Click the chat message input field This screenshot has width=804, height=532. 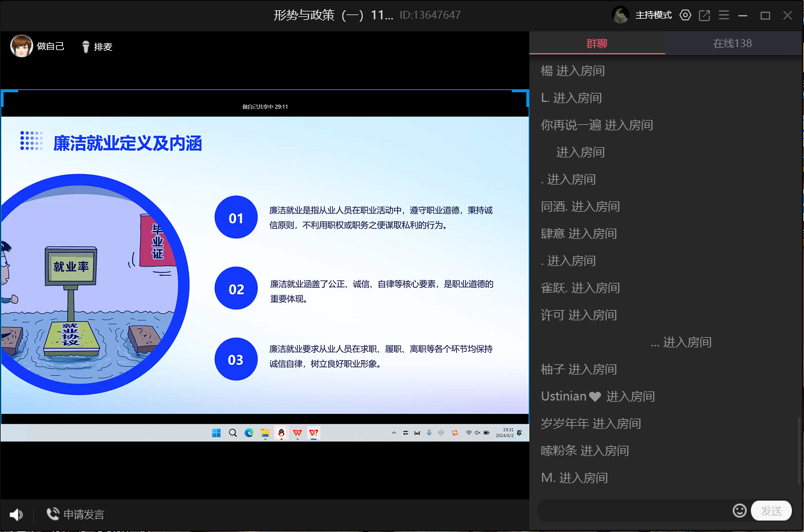634,511
